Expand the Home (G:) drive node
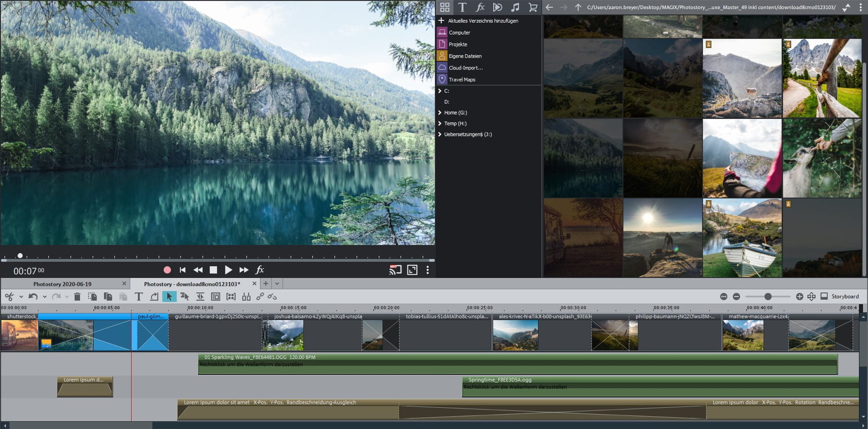The height and width of the screenshot is (429, 868). (440, 113)
